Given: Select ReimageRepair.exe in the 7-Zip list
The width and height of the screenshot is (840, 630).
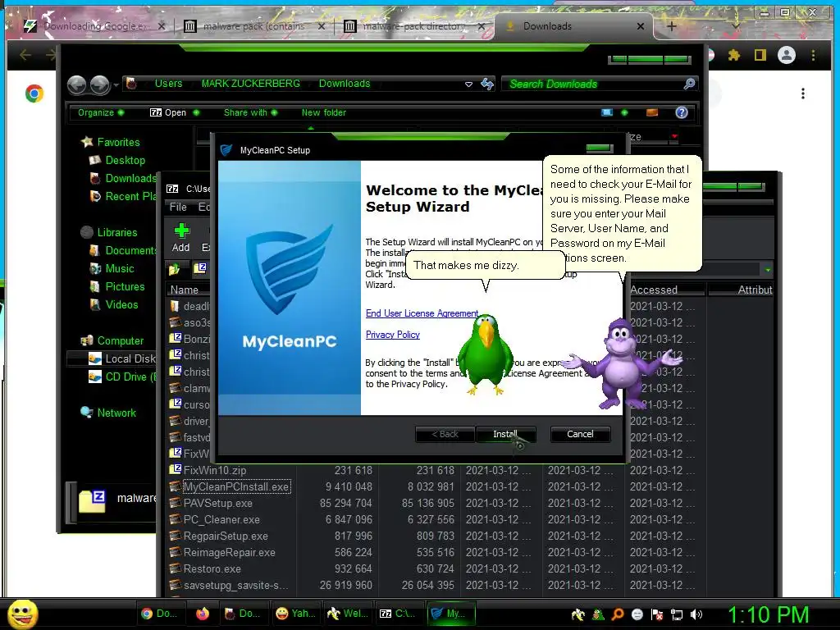Looking at the screenshot, I should point(230,552).
